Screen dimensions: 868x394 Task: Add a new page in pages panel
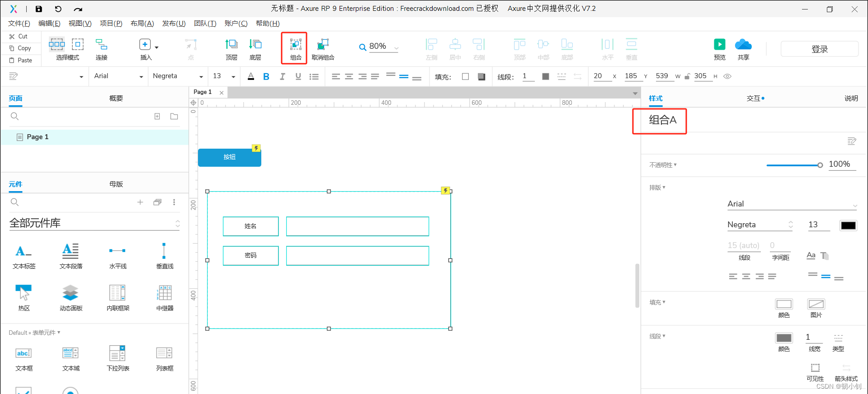click(157, 116)
